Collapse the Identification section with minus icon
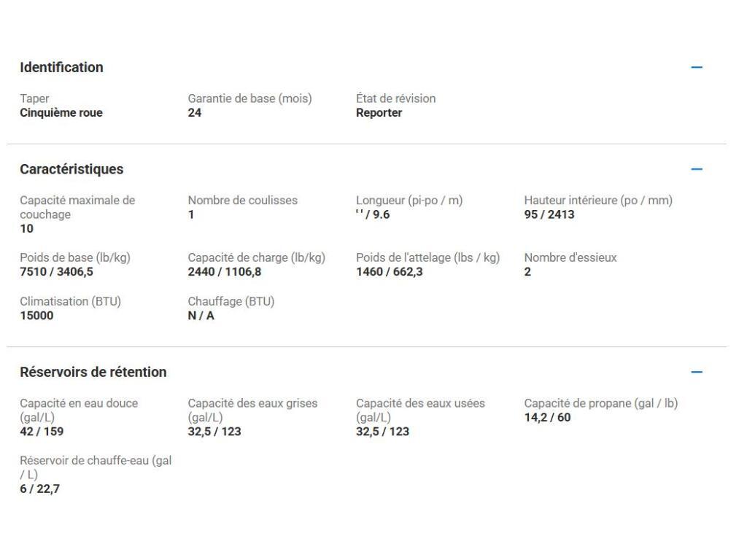Image resolution: width=747 pixels, height=560 pixels. pyautogui.click(x=697, y=67)
